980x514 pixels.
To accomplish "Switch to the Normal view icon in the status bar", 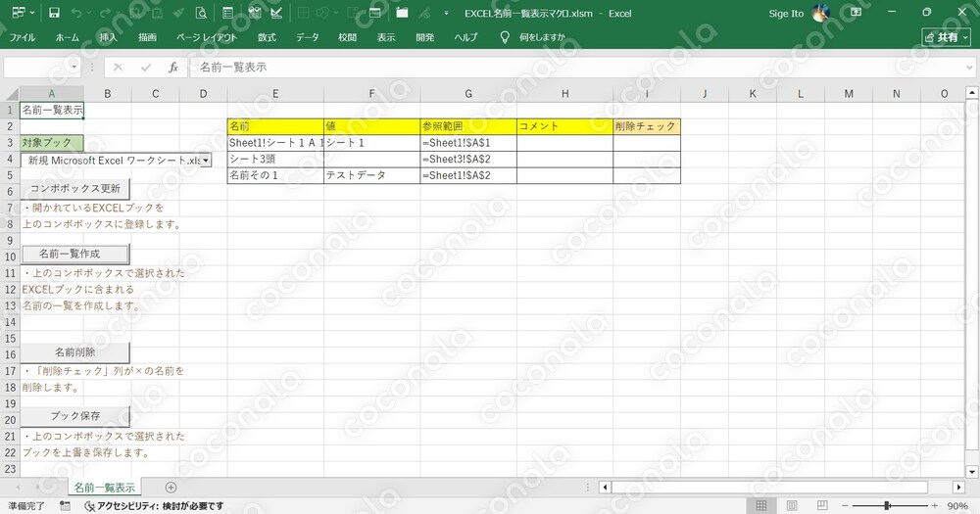I will (x=761, y=506).
